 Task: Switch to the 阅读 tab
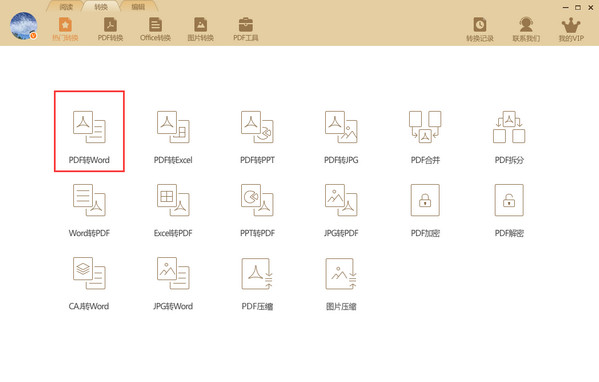pyautogui.click(x=66, y=6)
